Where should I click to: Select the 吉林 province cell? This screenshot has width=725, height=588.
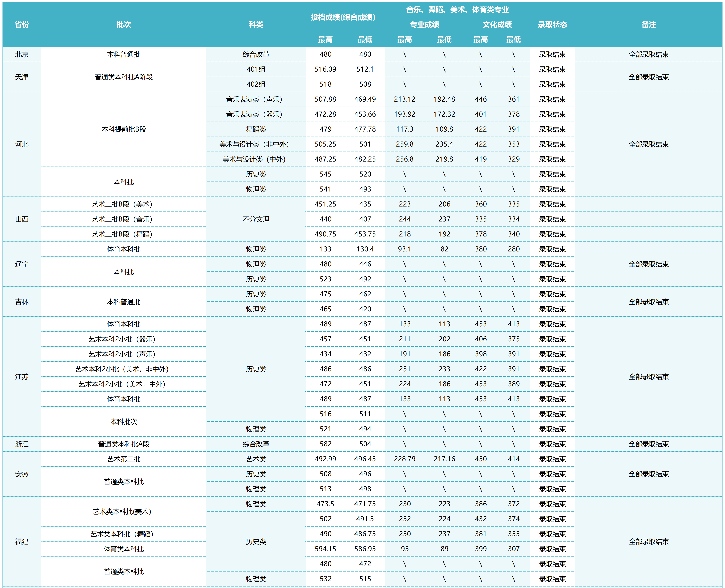click(x=22, y=302)
